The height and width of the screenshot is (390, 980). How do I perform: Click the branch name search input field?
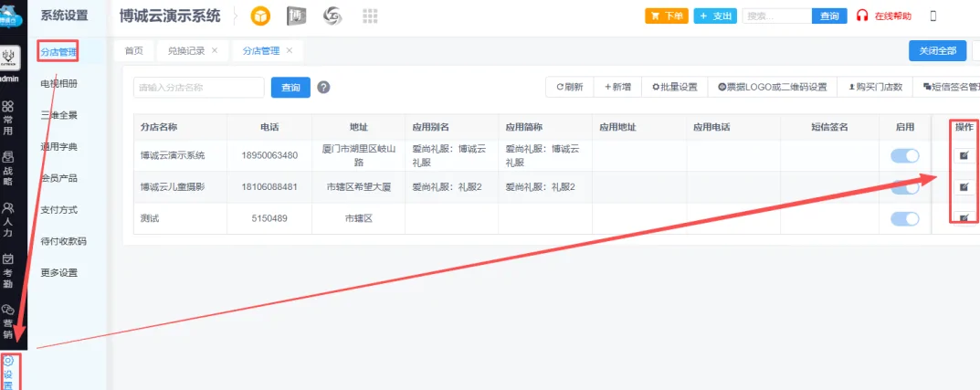[x=198, y=88]
